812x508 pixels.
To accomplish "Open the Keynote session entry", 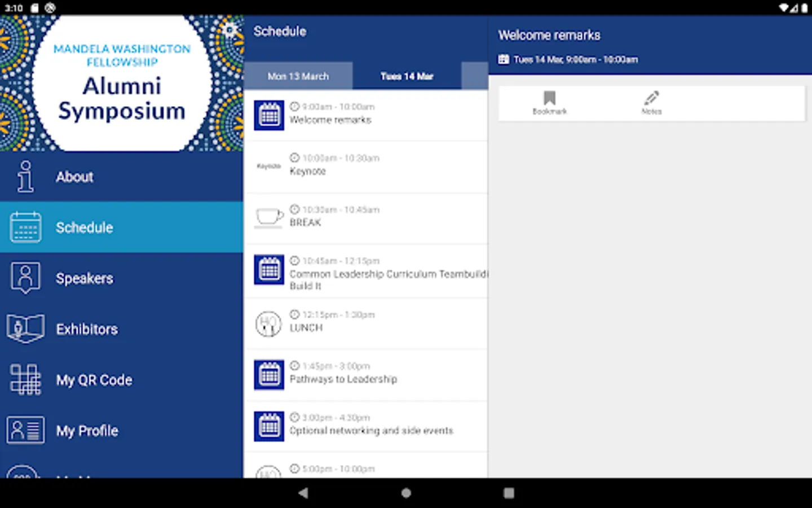I will click(x=366, y=167).
